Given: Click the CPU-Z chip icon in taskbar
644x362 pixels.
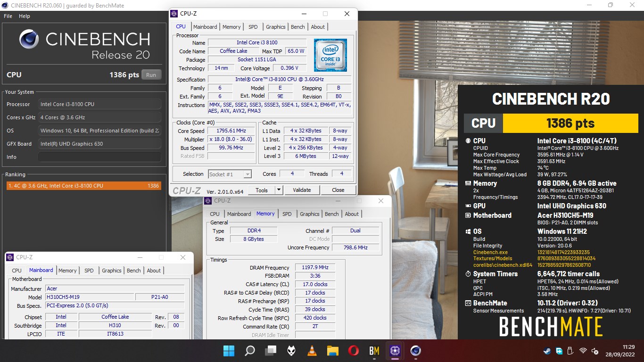Looking at the screenshot, I should [x=395, y=351].
